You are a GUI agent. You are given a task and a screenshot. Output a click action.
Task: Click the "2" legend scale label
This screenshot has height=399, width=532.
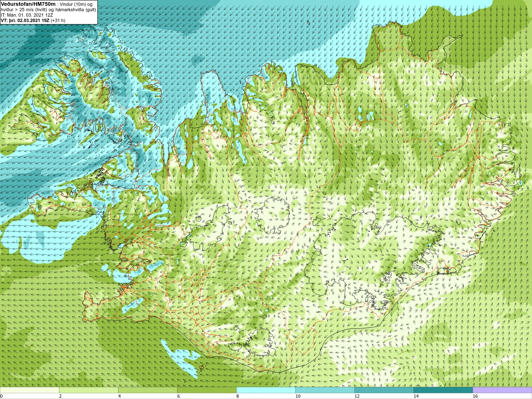pos(60,396)
